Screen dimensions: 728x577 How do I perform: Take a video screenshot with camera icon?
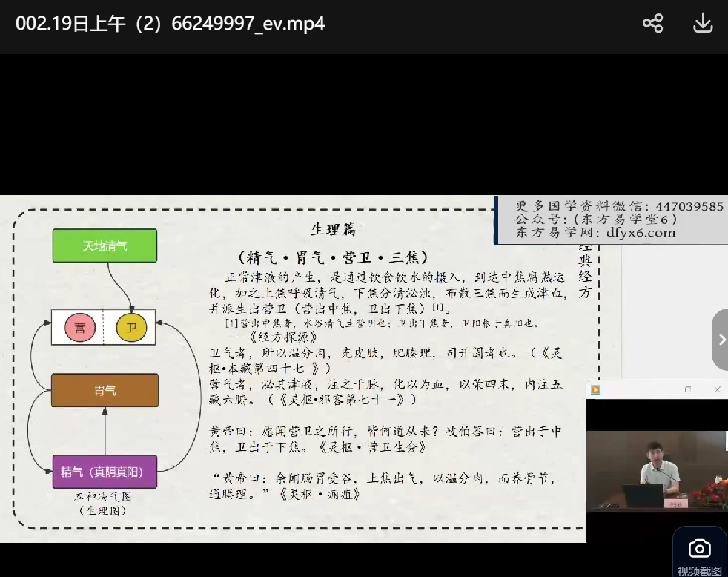pos(699,549)
